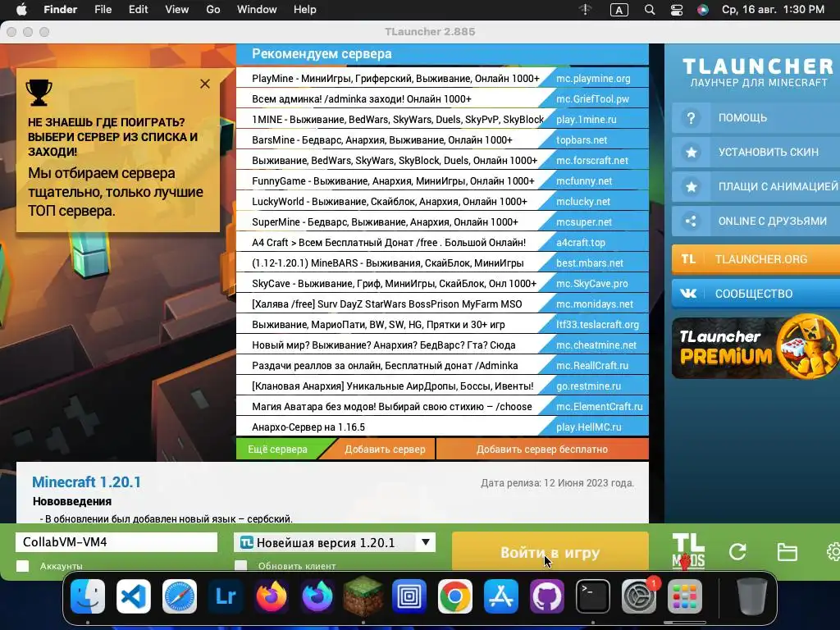The width and height of the screenshot is (840, 630).
Task: Open Control Center in menu bar
Action: click(677, 10)
